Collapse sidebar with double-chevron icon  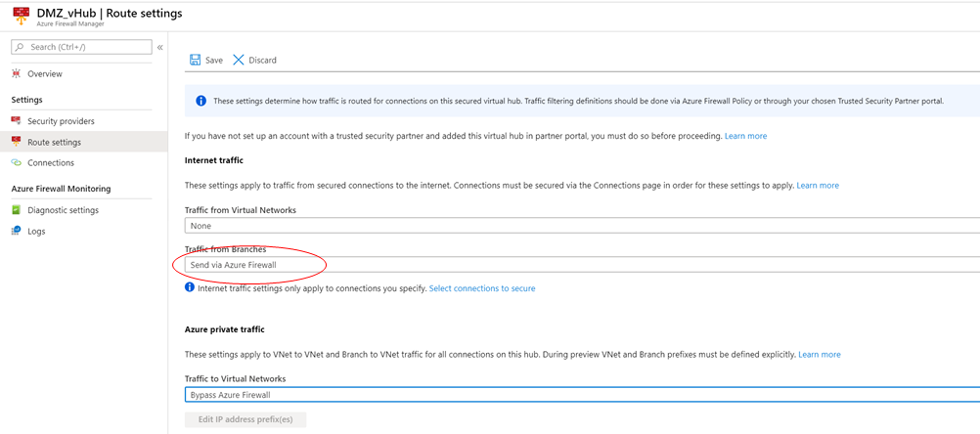coord(160,48)
